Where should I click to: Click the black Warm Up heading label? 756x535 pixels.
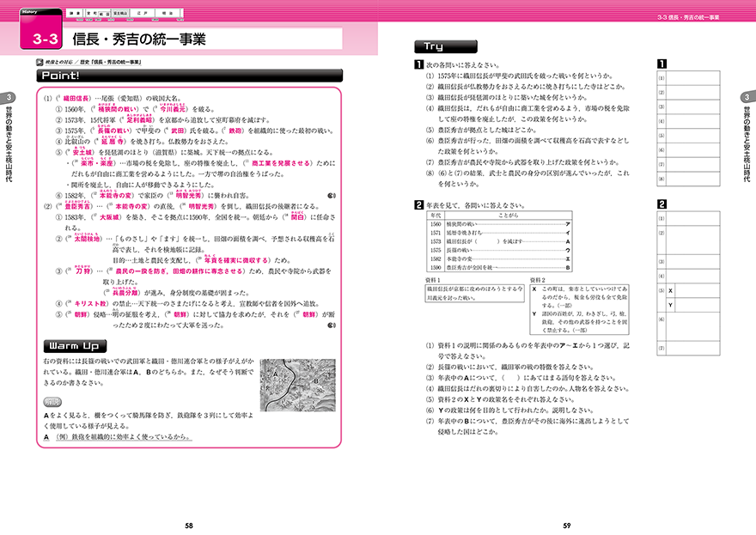tap(75, 346)
